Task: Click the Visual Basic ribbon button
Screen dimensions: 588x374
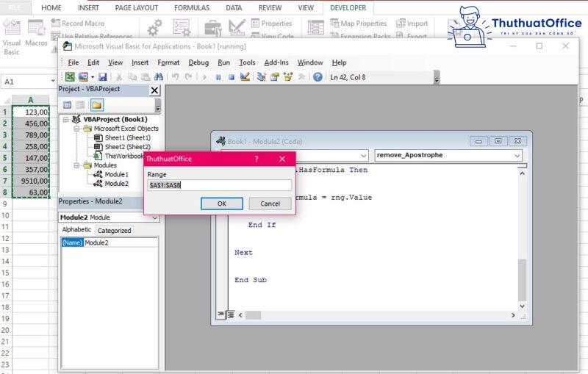Action: click(x=12, y=37)
